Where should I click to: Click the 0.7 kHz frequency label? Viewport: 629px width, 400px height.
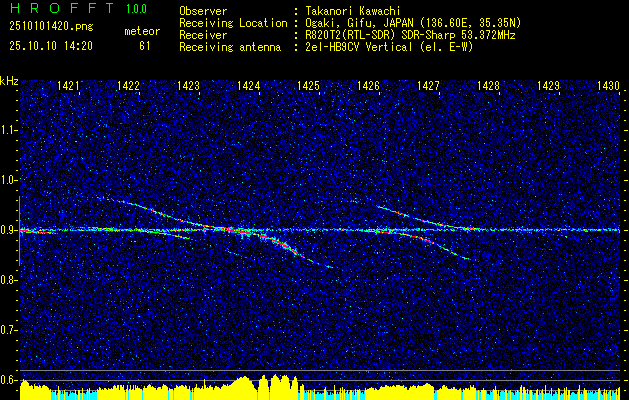point(8,330)
